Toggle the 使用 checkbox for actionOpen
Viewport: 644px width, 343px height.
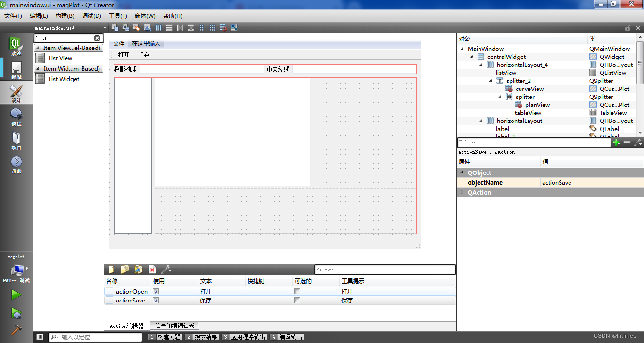tap(156, 291)
